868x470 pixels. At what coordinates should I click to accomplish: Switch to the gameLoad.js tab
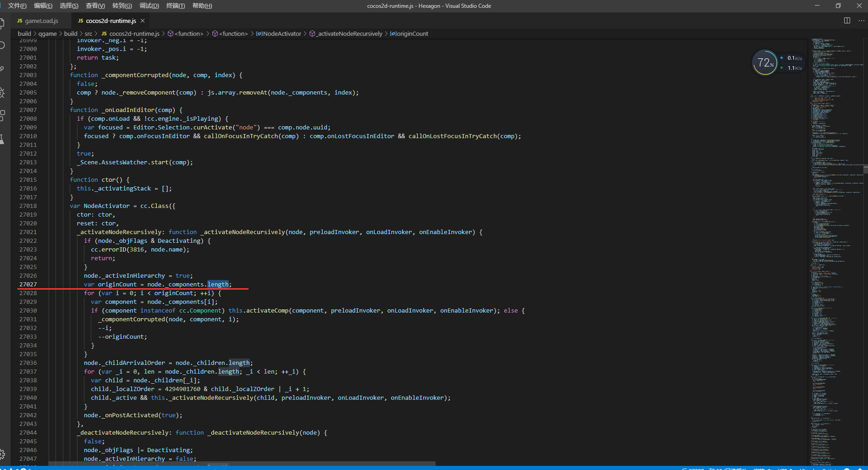(x=41, y=21)
